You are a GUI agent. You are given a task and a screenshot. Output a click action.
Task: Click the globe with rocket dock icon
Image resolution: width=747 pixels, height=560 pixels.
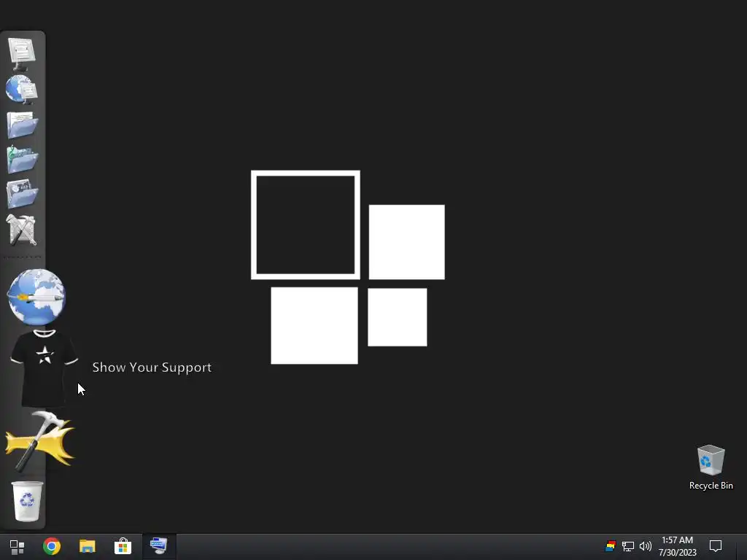pyautogui.click(x=36, y=297)
